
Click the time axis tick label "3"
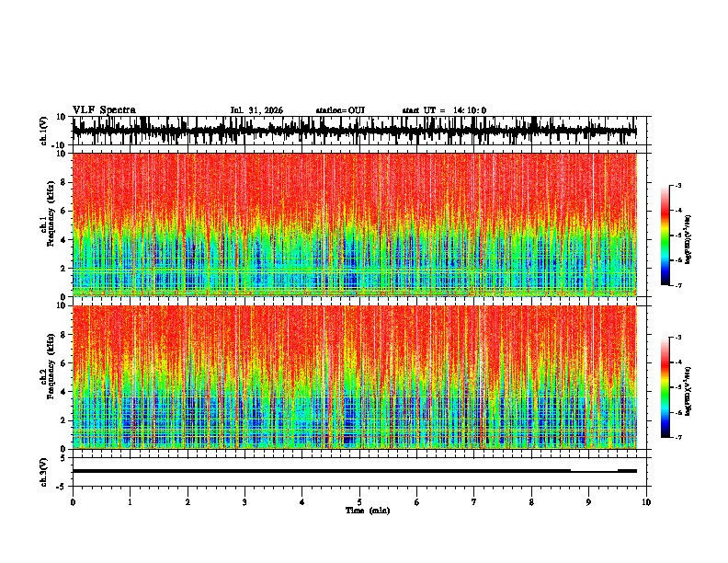pyautogui.click(x=245, y=502)
